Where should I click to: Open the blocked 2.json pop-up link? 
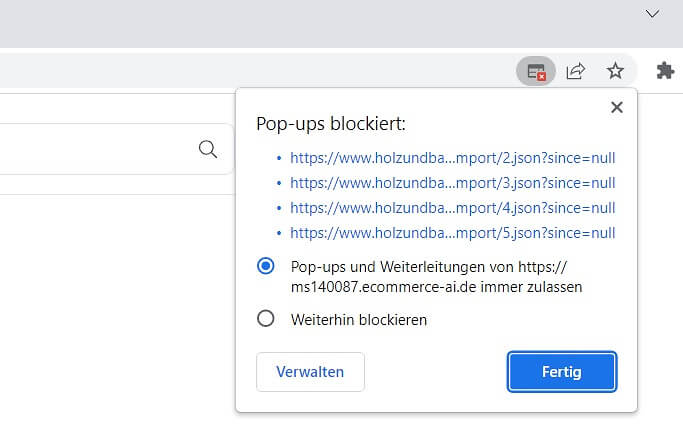pyautogui.click(x=452, y=157)
